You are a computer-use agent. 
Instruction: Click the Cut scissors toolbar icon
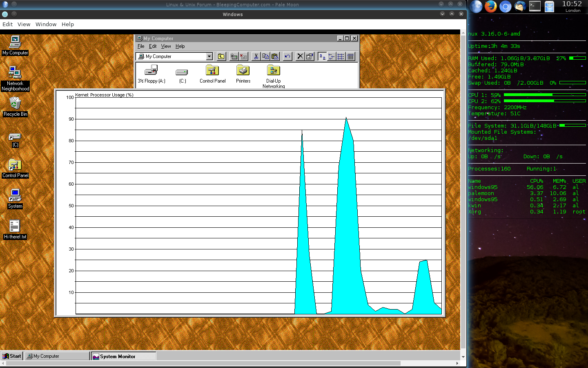point(256,56)
